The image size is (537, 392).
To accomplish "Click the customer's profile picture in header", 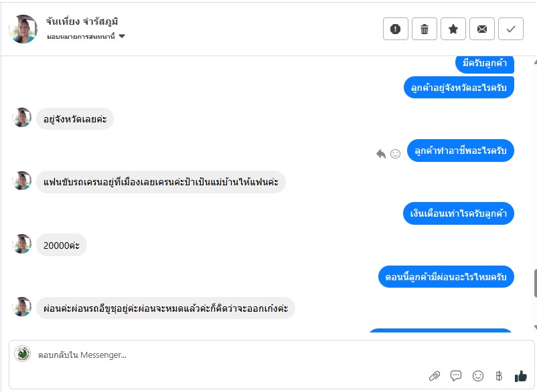I will pyautogui.click(x=23, y=29).
